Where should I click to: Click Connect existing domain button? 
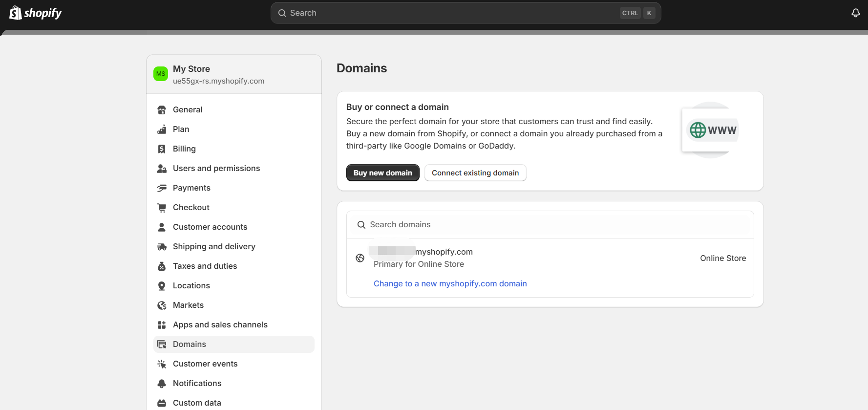[x=475, y=173]
